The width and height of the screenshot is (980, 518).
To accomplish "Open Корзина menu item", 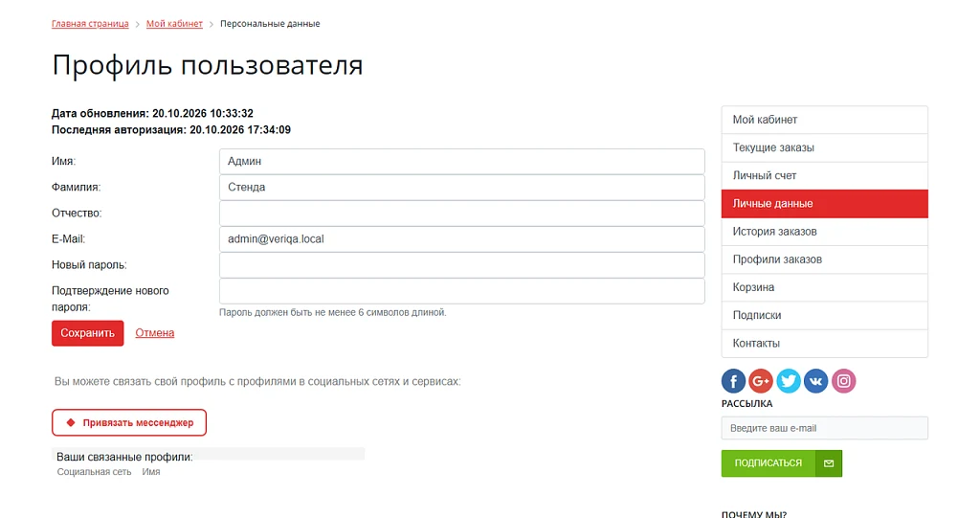I will (824, 288).
